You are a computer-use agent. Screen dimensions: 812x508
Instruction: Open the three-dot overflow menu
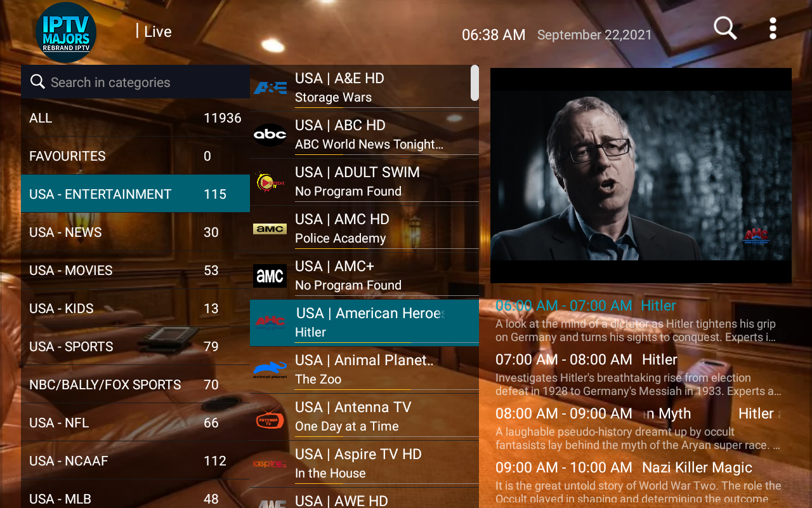coord(773,29)
